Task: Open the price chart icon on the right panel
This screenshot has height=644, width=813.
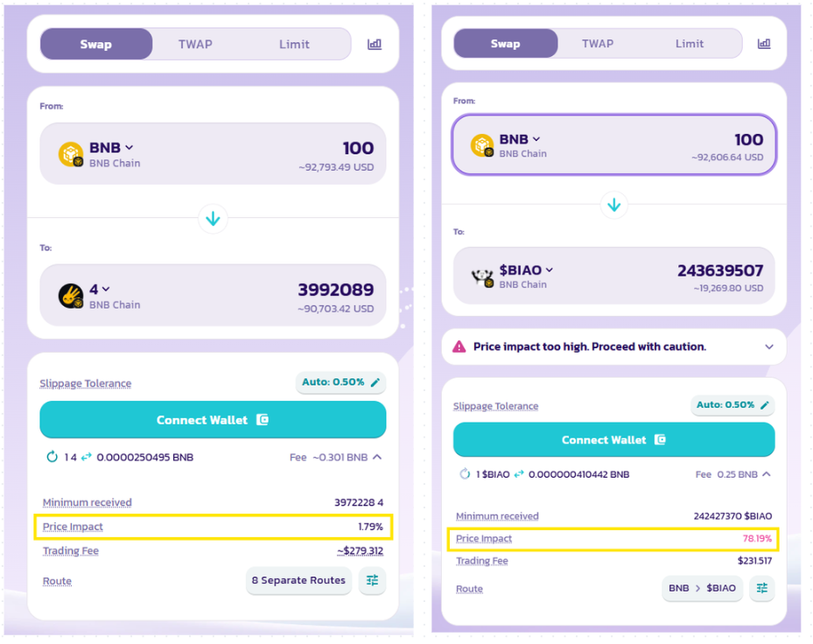Action: pos(766,42)
